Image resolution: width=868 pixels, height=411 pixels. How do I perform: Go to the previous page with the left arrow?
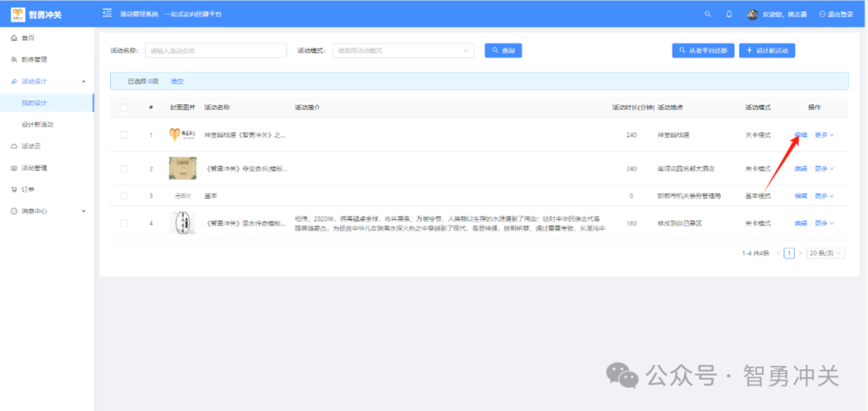click(x=778, y=253)
